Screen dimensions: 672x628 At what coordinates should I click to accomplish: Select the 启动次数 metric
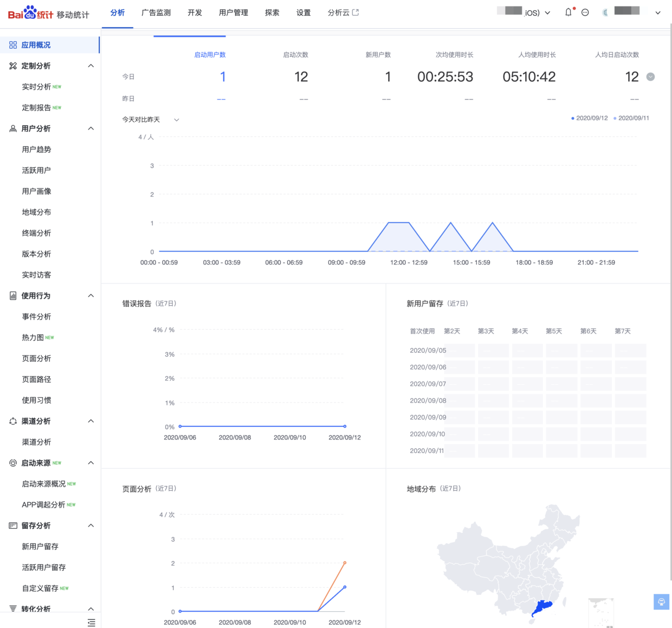tap(295, 55)
